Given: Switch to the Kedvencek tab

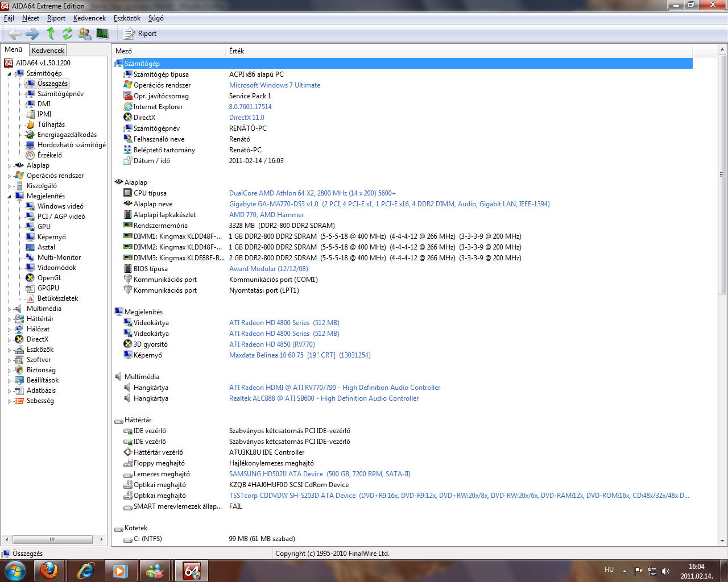Looking at the screenshot, I should point(48,51).
